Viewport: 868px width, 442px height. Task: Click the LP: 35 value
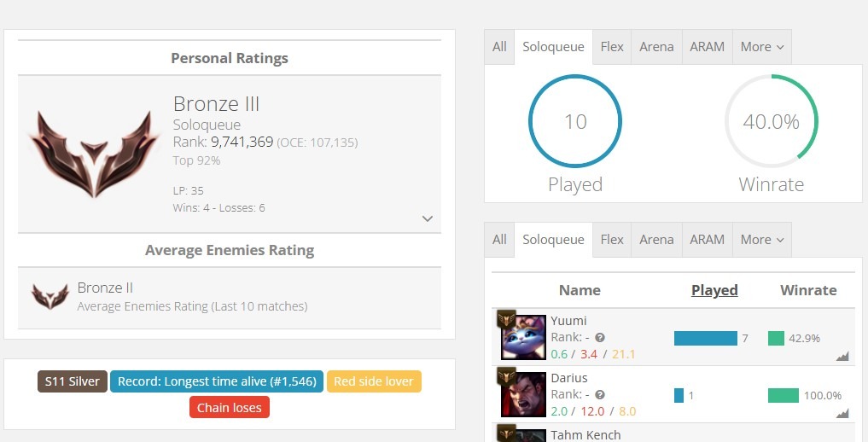(189, 191)
